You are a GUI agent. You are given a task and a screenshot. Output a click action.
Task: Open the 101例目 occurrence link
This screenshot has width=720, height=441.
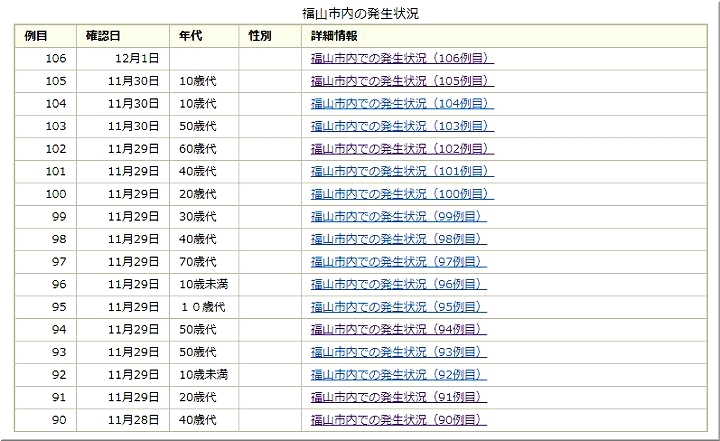(x=402, y=171)
